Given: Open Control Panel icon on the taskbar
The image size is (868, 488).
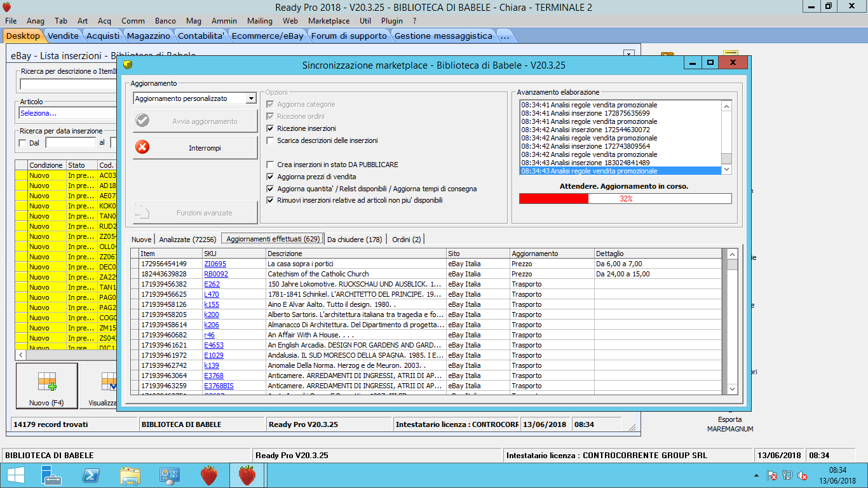Looking at the screenshot, I should [x=170, y=475].
